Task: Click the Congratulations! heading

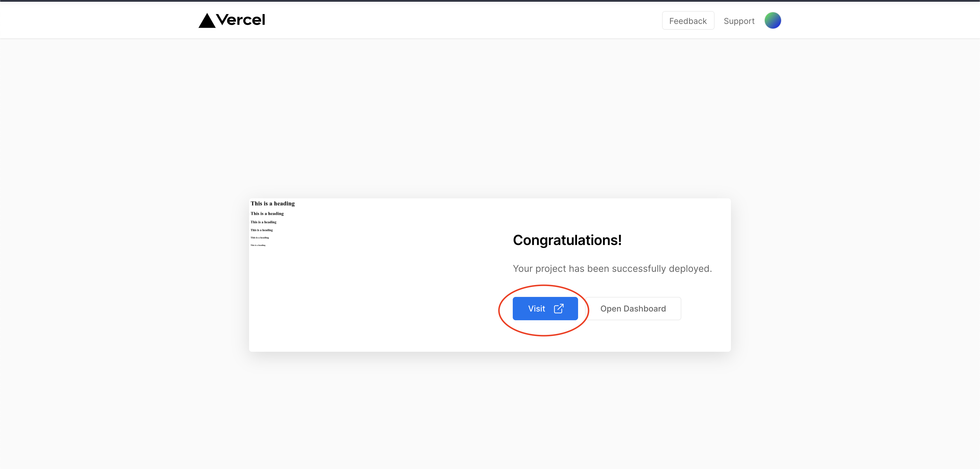Action: (x=567, y=240)
